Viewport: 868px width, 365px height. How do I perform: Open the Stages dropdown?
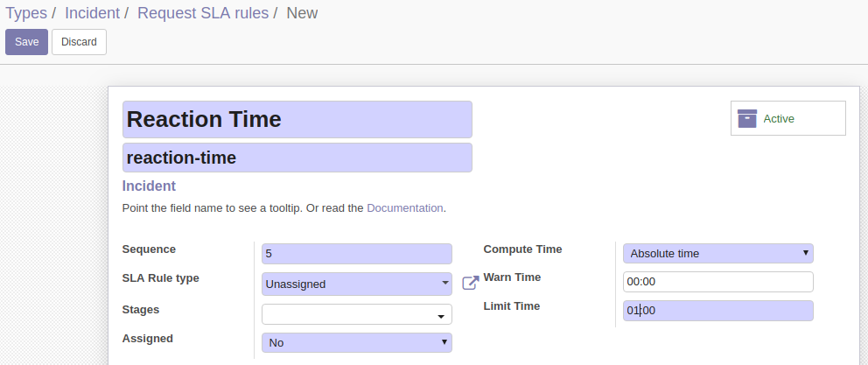pyautogui.click(x=357, y=314)
